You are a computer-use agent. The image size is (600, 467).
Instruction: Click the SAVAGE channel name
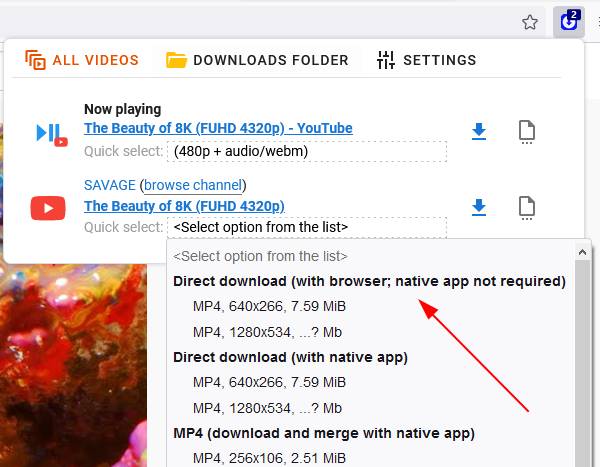[110, 185]
